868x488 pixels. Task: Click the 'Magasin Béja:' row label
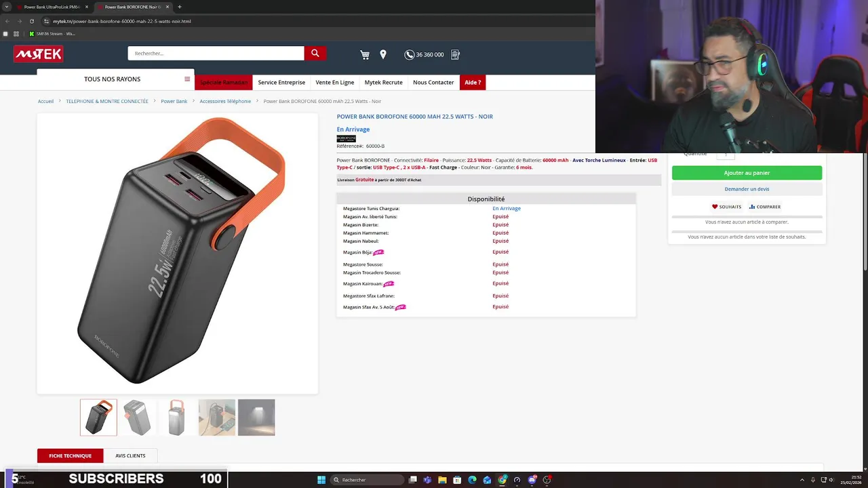coord(357,252)
